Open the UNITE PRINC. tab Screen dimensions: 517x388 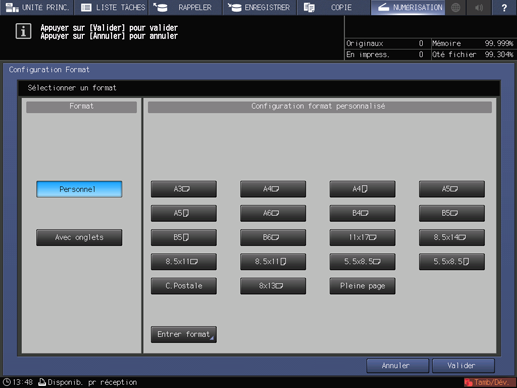tap(37, 7)
